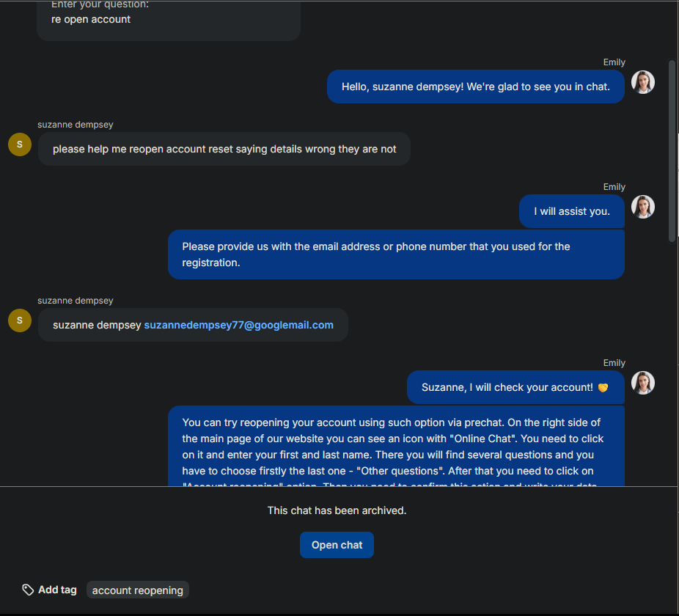
Task: Click Emily's avatar beside "I will check your account!"
Action: tap(642, 383)
